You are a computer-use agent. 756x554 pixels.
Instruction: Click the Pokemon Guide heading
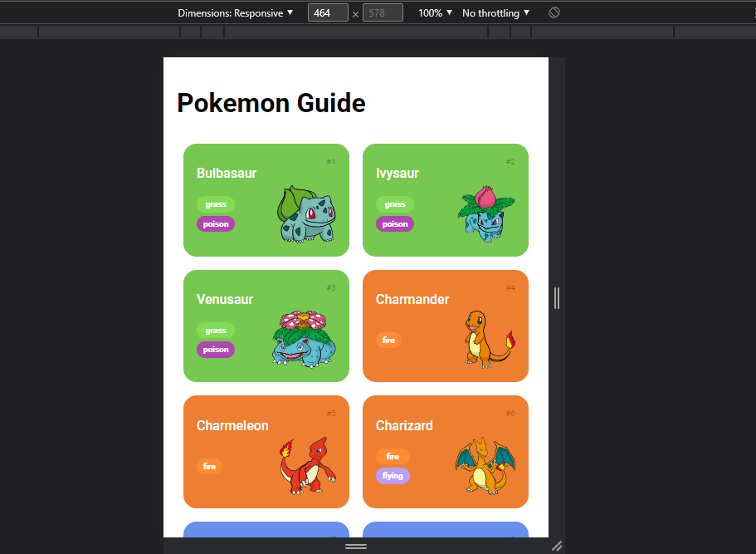coord(271,103)
